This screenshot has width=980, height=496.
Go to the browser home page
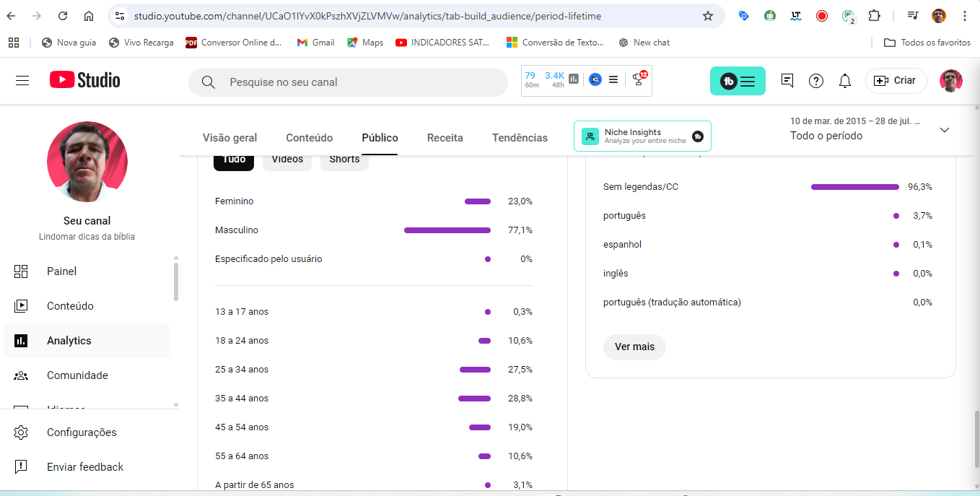click(x=89, y=16)
